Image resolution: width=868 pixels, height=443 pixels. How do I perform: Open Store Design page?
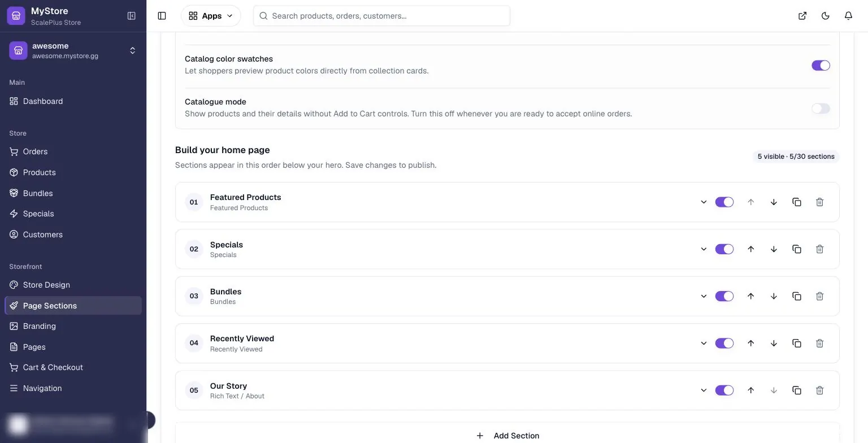tap(73, 285)
